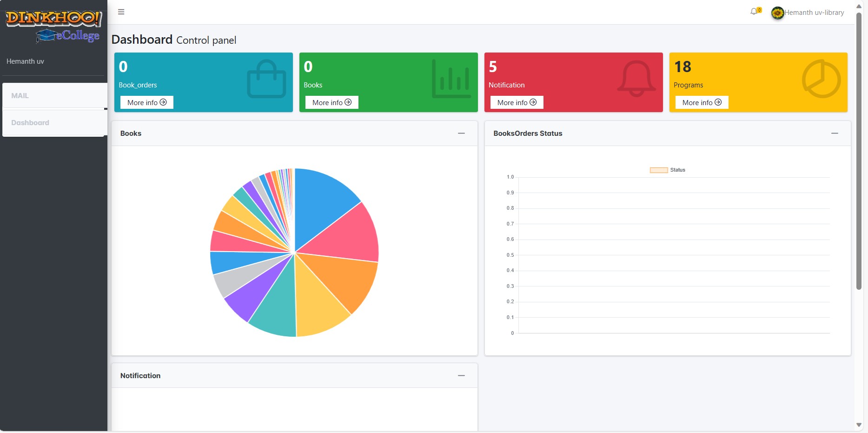Screen dimensions: 868x433
Task: Collapse the Notification panel
Action: click(x=461, y=376)
